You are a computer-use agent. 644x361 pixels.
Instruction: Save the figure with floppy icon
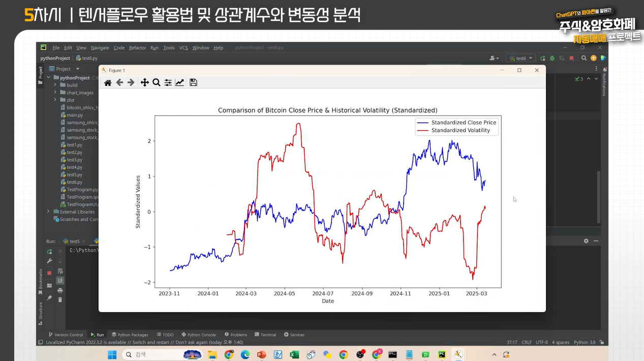[193, 82]
